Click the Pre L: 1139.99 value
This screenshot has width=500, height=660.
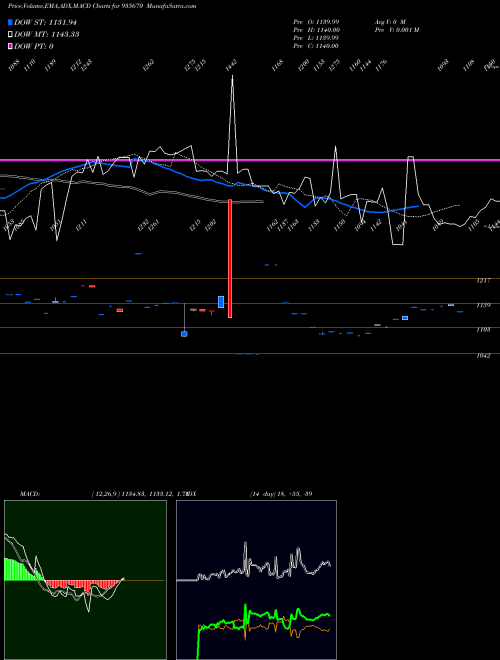(316, 37)
